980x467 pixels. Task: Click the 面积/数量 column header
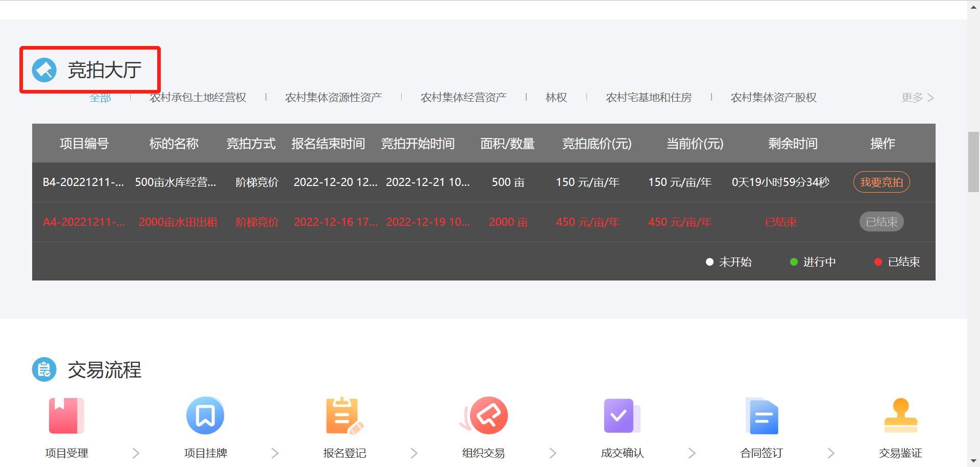507,144
